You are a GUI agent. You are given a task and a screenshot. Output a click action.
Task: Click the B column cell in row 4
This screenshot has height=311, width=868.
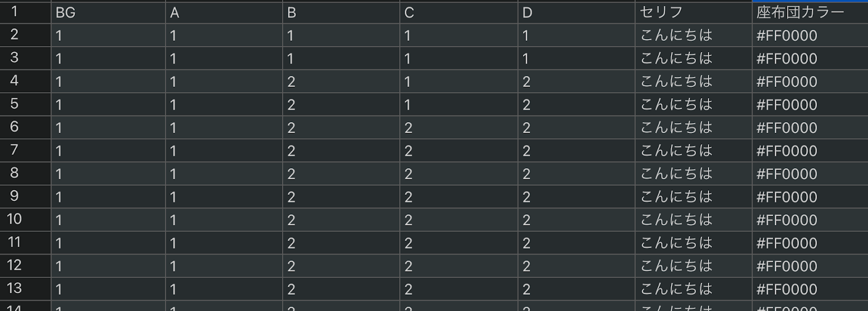pos(341,81)
